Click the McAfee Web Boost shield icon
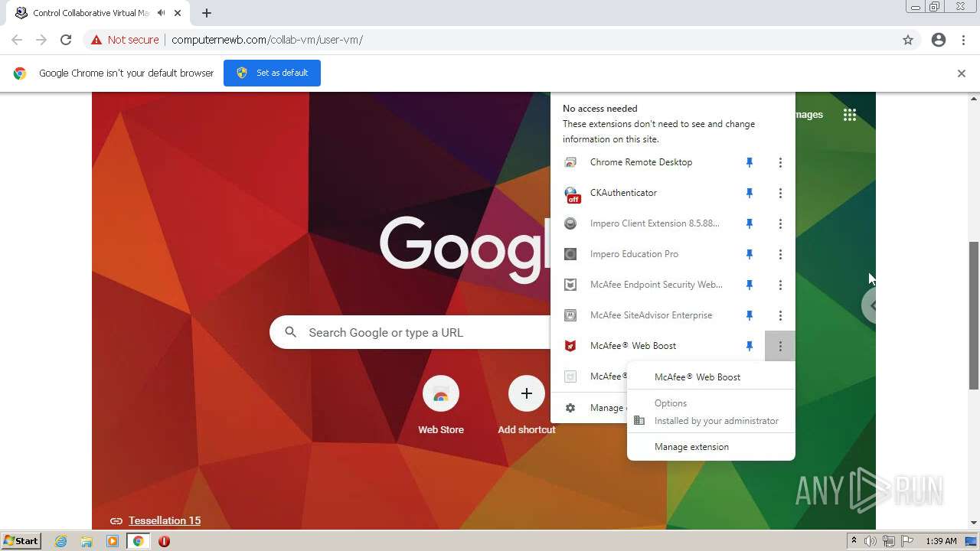The height and width of the screenshot is (551, 980). click(x=570, y=346)
